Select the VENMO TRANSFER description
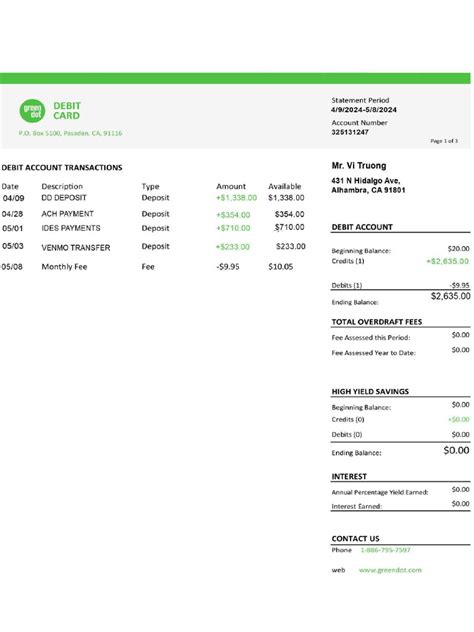The height and width of the screenshot is (632, 474). 76,247
